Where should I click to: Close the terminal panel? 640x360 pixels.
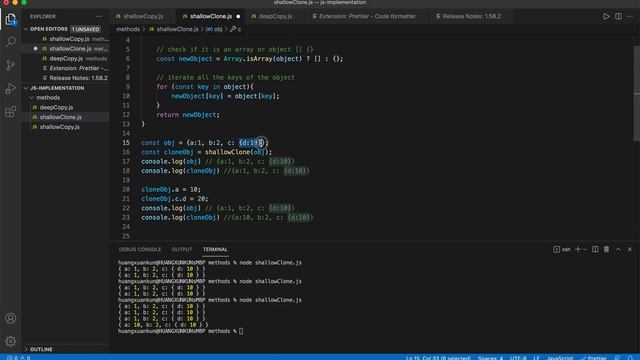tap(630, 249)
